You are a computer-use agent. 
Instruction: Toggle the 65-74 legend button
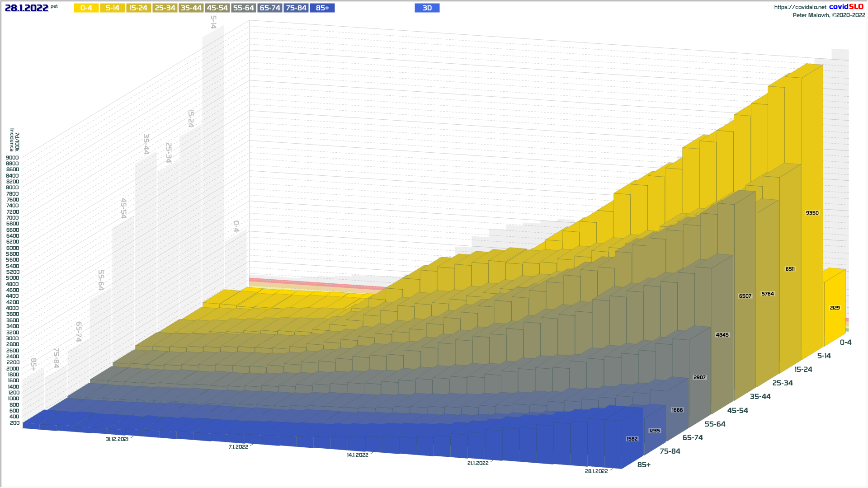point(270,8)
